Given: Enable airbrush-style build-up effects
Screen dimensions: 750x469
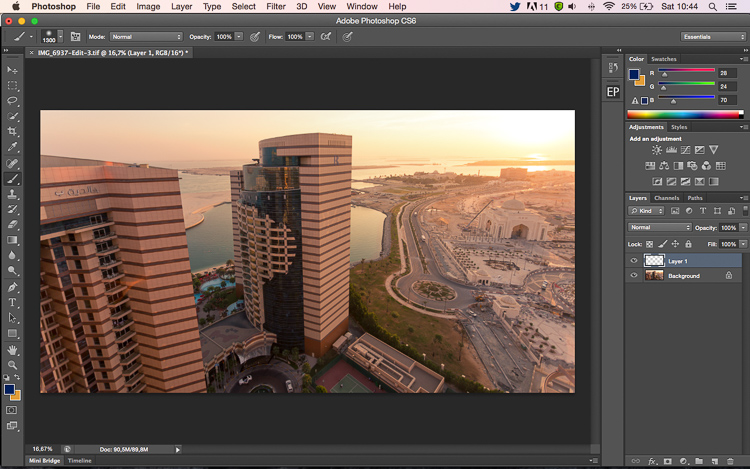Looking at the screenshot, I should coord(326,37).
